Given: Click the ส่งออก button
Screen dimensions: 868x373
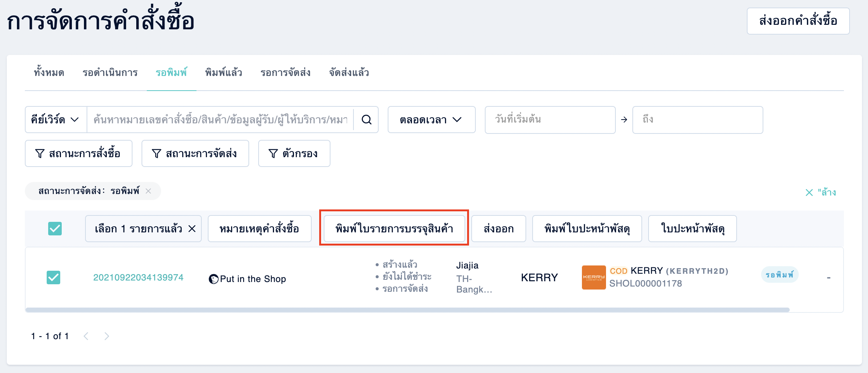Looking at the screenshot, I should click(x=498, y=229).
